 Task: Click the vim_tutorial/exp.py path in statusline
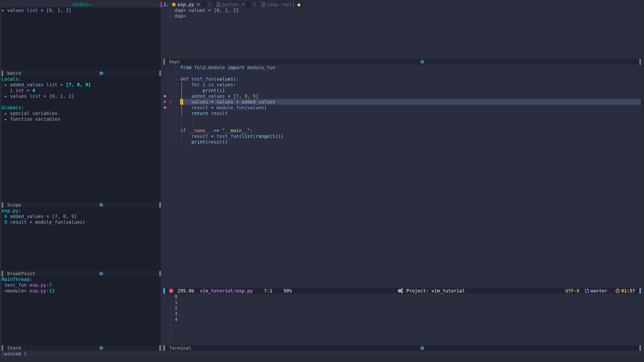coord(226,291)
